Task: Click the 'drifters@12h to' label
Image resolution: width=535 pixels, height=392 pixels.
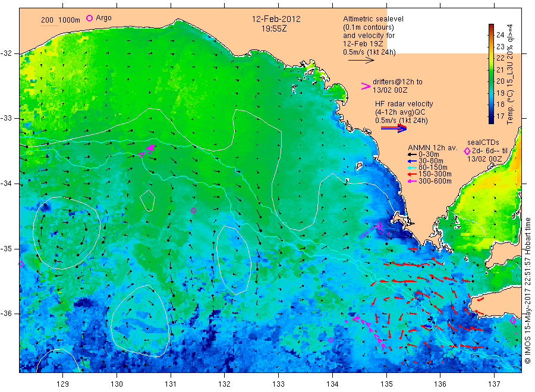Action: point(398,82)
